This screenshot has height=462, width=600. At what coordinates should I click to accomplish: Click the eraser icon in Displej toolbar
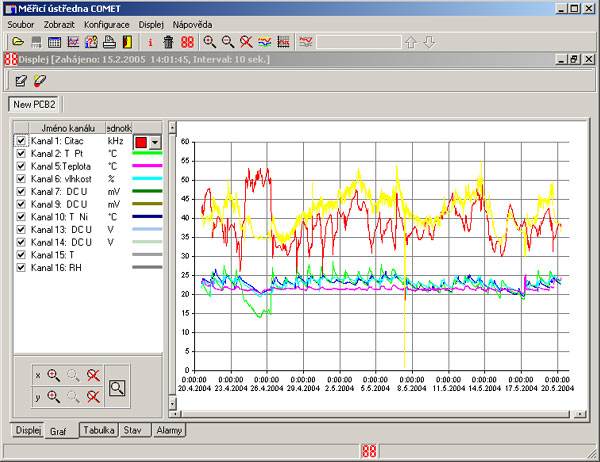point(40,81)
